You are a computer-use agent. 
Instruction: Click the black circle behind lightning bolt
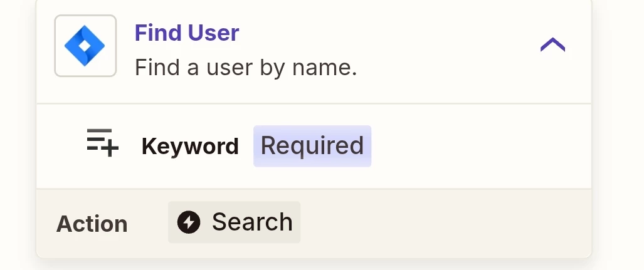click(x=189, y=222)
